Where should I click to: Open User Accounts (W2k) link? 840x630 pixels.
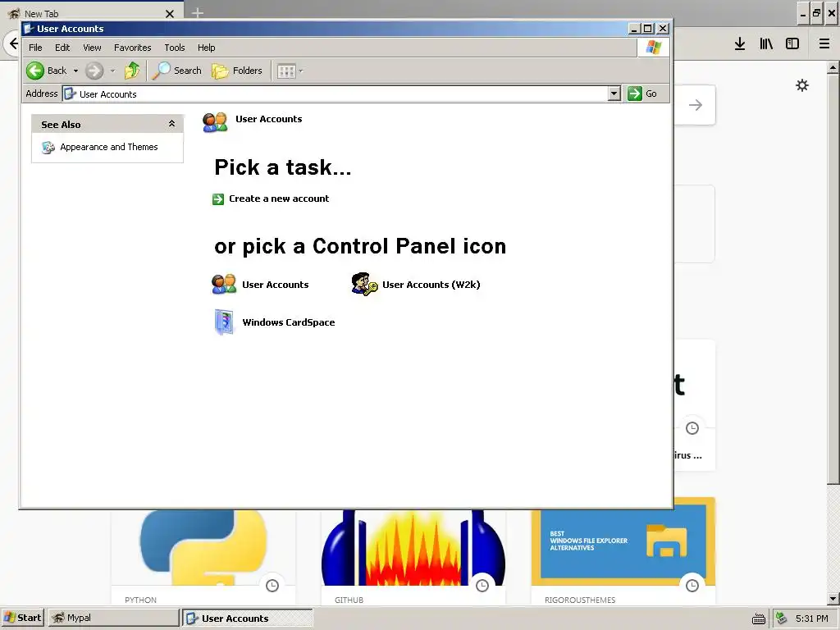[431, 285]
